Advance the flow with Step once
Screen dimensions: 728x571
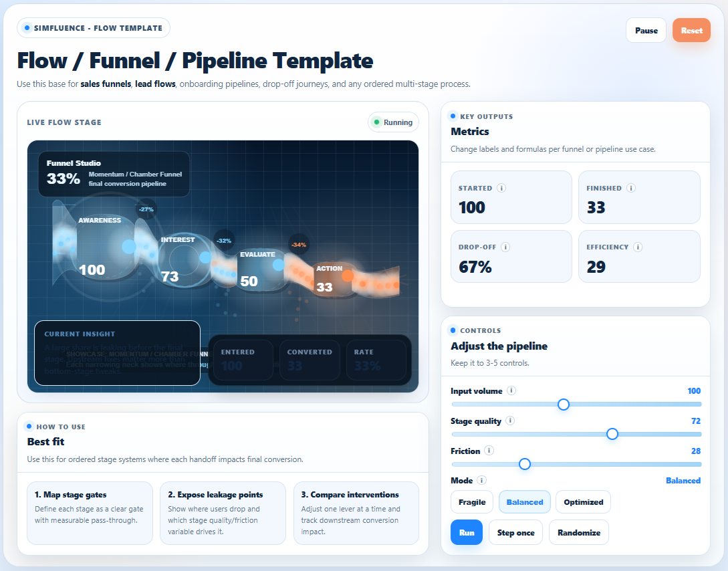515,532
